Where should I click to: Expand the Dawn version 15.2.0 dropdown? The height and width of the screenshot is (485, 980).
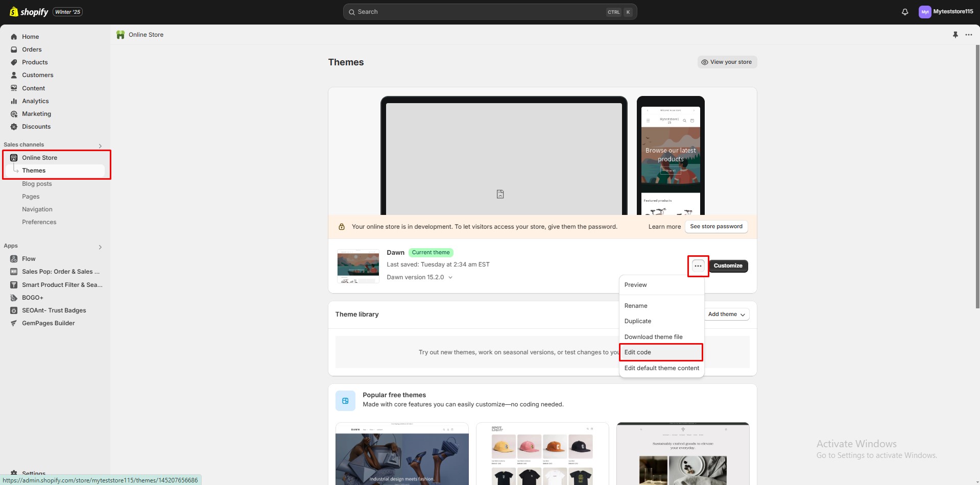420,277
